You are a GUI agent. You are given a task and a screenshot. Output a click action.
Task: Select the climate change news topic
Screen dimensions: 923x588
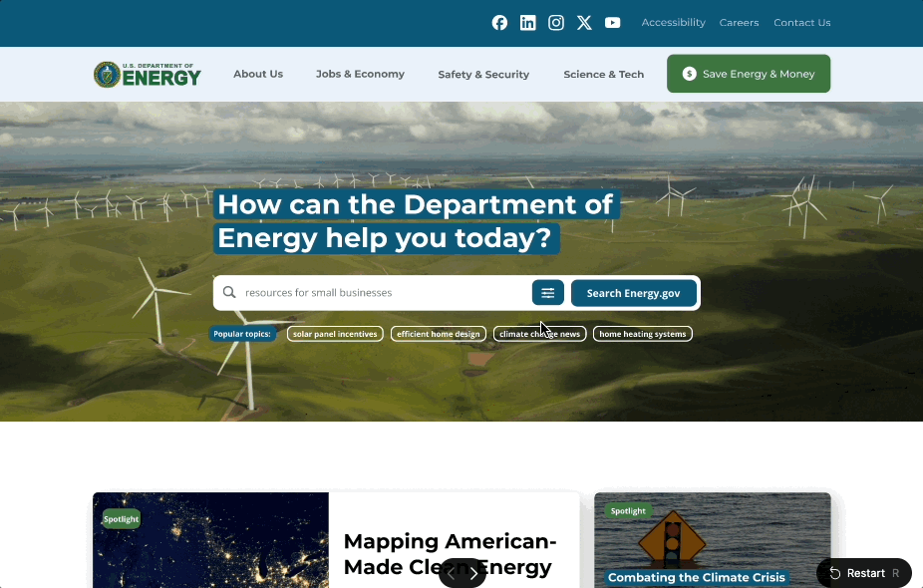coord(540,334)
